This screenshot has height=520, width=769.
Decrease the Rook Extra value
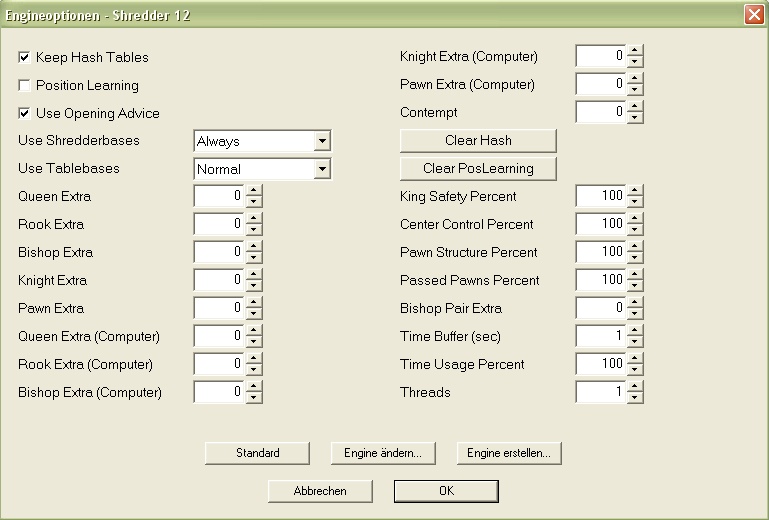(x=254, y=230)
